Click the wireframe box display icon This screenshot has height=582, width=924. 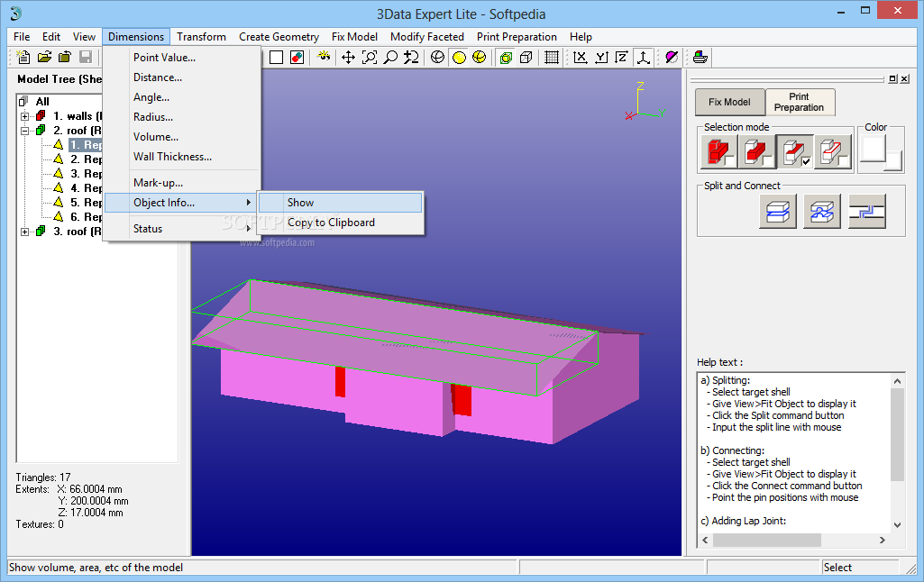coord(526,57)
